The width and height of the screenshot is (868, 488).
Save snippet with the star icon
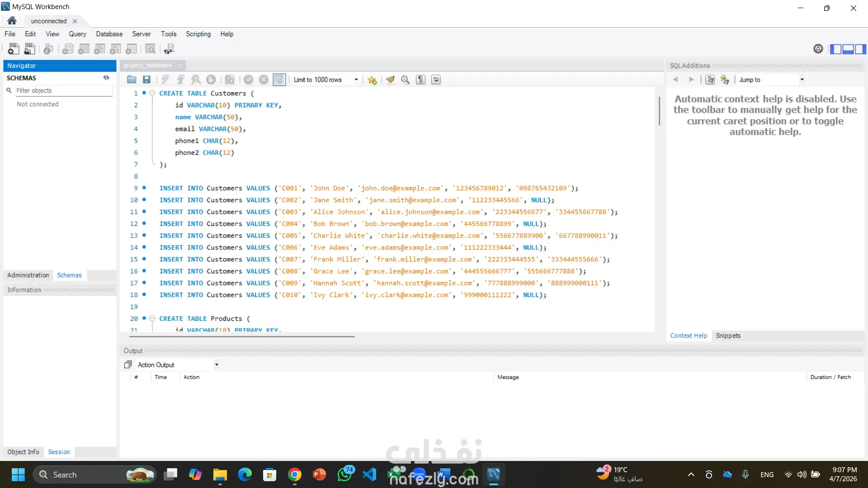372,80
